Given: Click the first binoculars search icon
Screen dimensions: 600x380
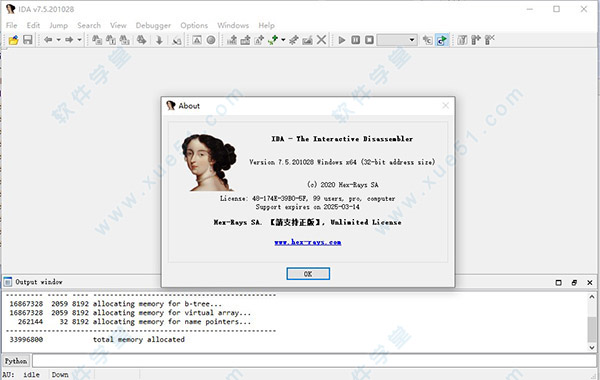Looking at the screenshot, I should click(x=97, y=40).
